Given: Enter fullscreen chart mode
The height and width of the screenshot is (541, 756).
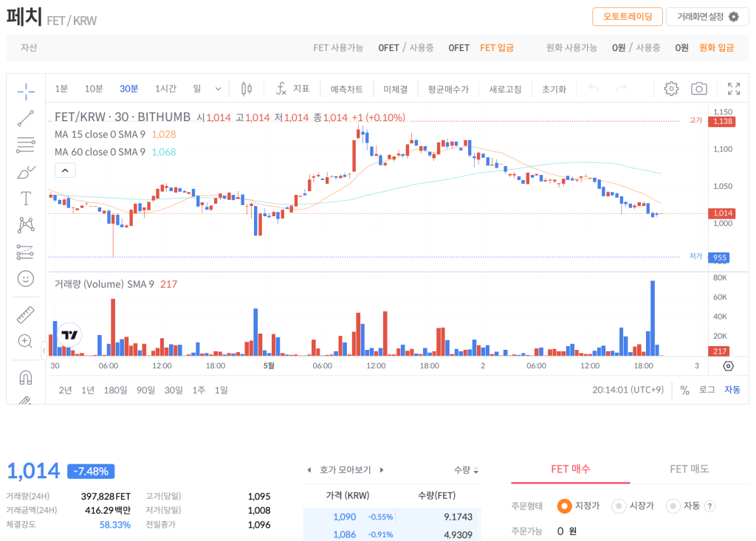Looking at the screenshot, I should pos(734,89).
